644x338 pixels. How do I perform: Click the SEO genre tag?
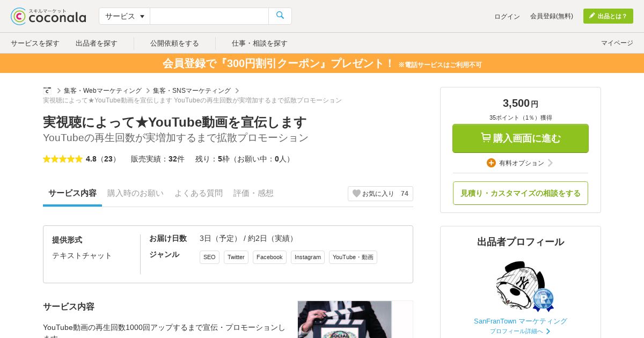click(x=209, y=257)
